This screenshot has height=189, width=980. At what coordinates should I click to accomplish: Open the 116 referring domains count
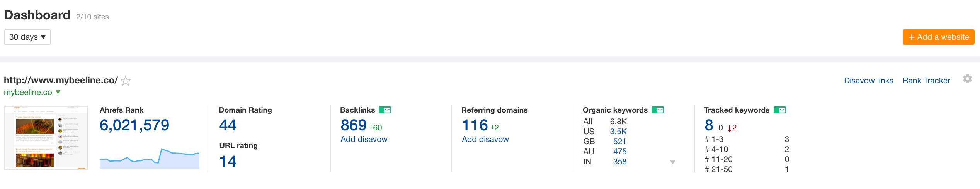[x=475, y=125]
